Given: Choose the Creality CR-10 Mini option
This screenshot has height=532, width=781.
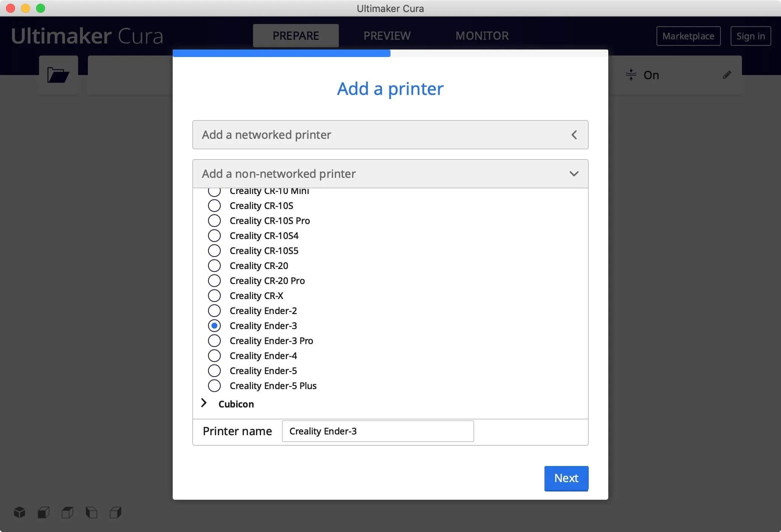Looking at the screenshot, I should [214, 192].
